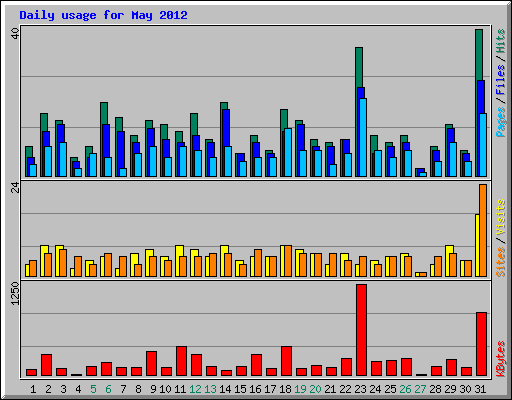The width and height of the screenshot is (512, 400).
Task: Click the red KBytes bar for day 9
Action: pyautogui.click(x=151, y=363)
